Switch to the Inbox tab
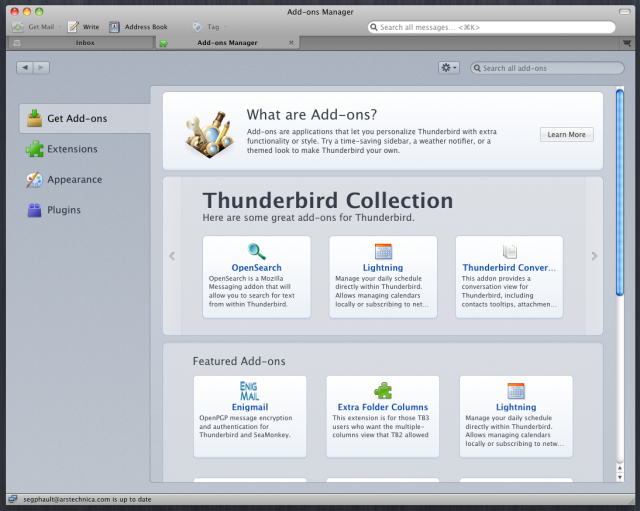Screen dimensions: 640x511 point(80,42)
